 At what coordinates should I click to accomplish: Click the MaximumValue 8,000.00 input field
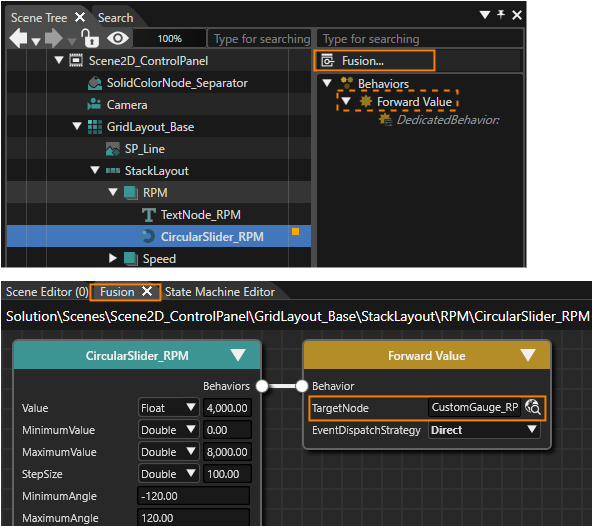227,452
